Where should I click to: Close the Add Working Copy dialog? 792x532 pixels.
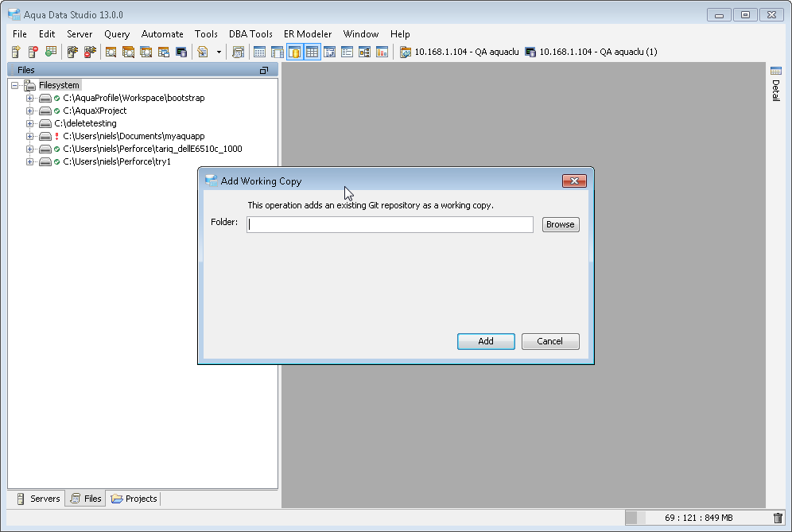[x=574, y=181]
